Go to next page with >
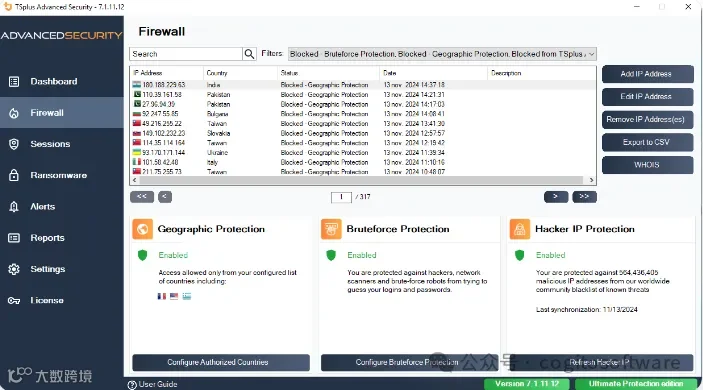 [556, 197]
